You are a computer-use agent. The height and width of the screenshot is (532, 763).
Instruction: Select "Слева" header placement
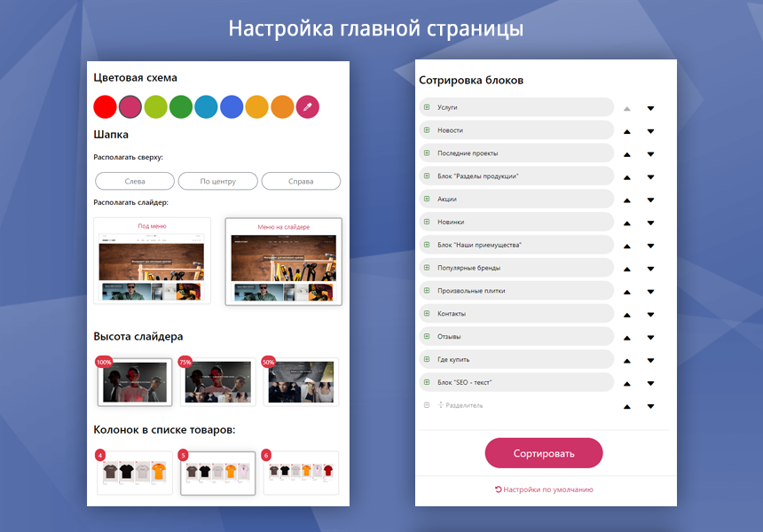pyautogui.click(x=134, y=181)
